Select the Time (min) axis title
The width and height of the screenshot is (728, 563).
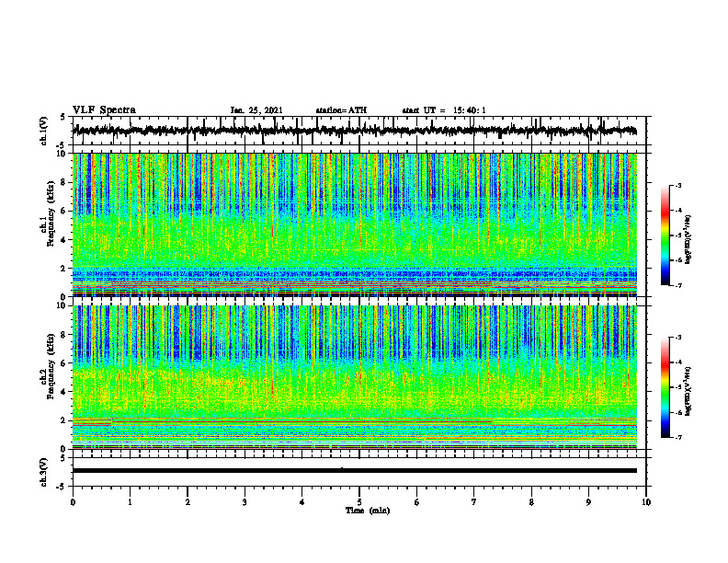pyautogui.click(x=368, y=511)
